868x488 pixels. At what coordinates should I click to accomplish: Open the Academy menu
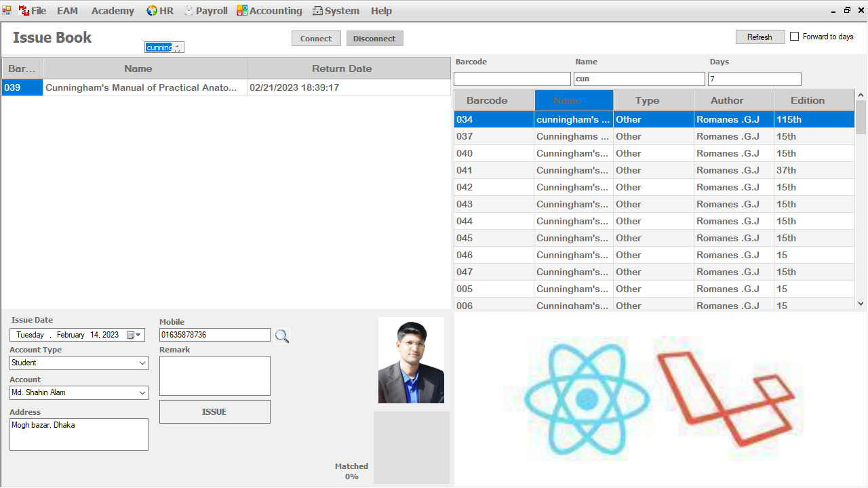(x=113, y=11)
